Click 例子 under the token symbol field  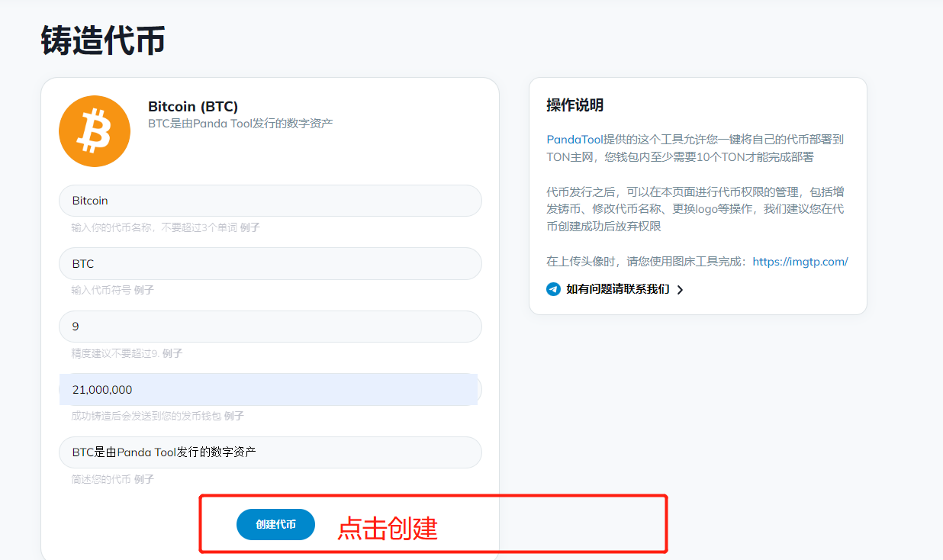143,291
